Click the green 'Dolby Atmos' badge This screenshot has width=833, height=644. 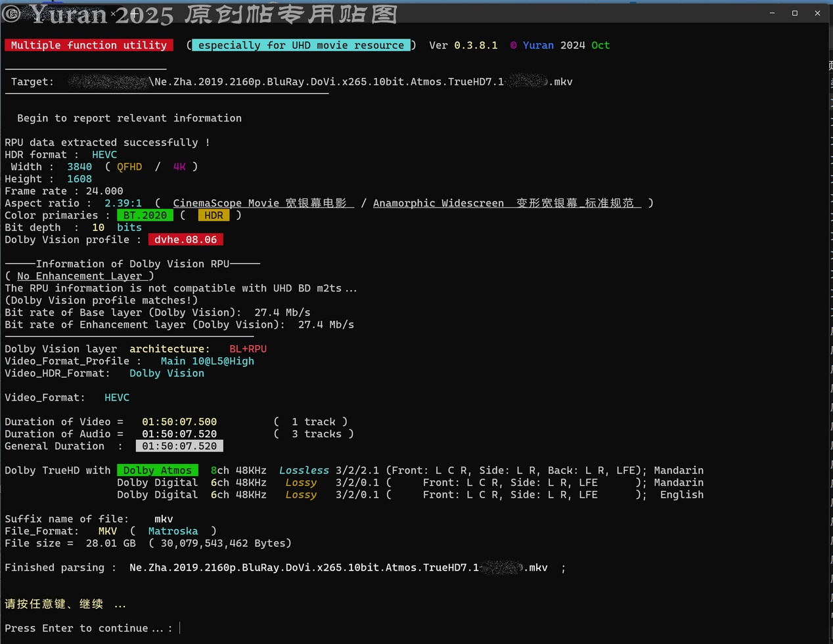coord(158,471)
